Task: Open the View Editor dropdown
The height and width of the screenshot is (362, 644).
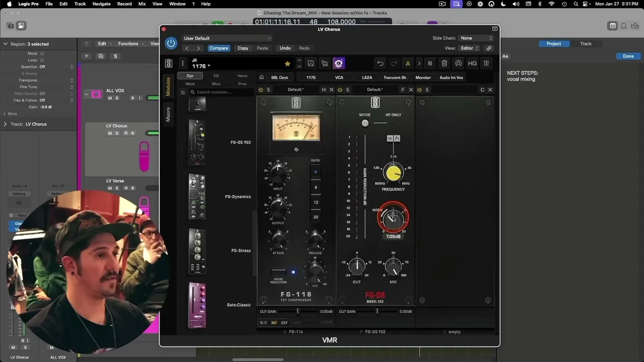Action: click(x=469, y=48)
